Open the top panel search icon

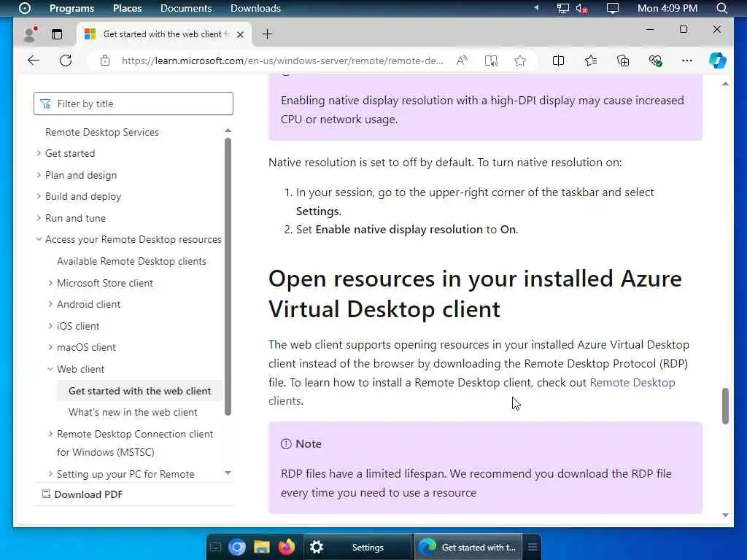[721, 8]
